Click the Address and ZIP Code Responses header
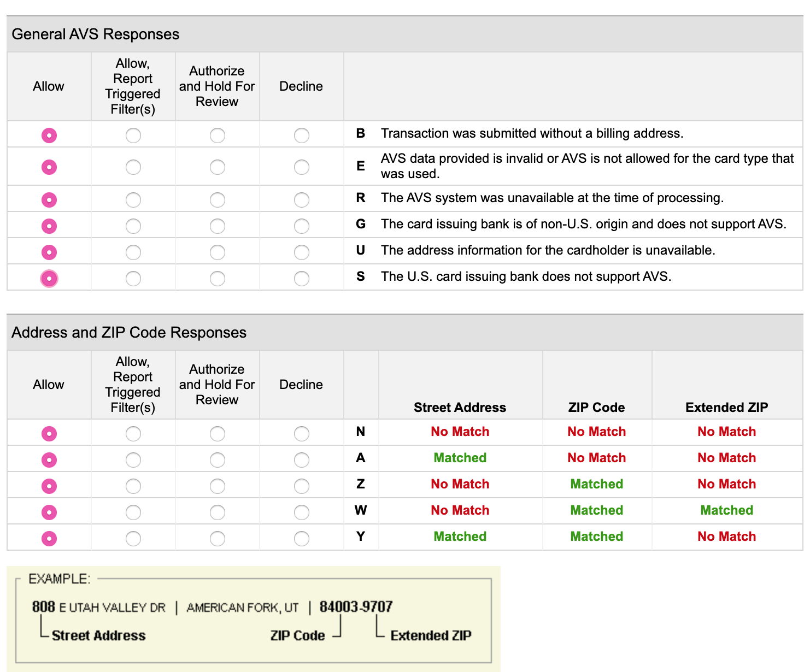 click(129, 333)
